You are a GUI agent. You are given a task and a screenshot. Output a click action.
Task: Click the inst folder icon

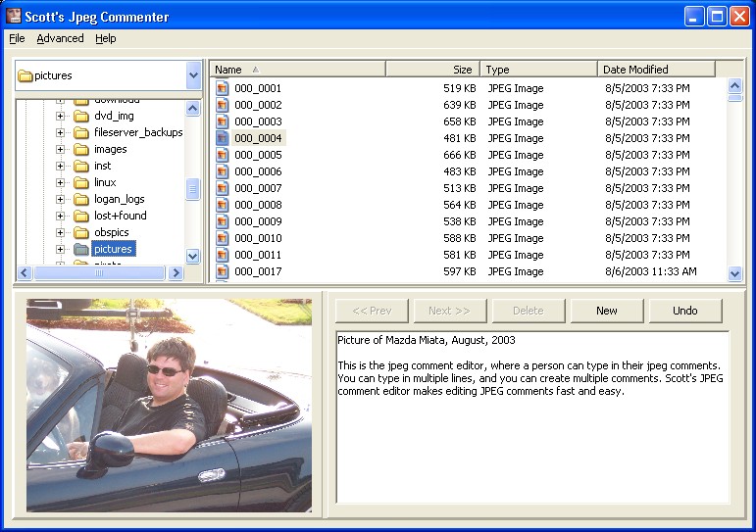tap(81, 166)
